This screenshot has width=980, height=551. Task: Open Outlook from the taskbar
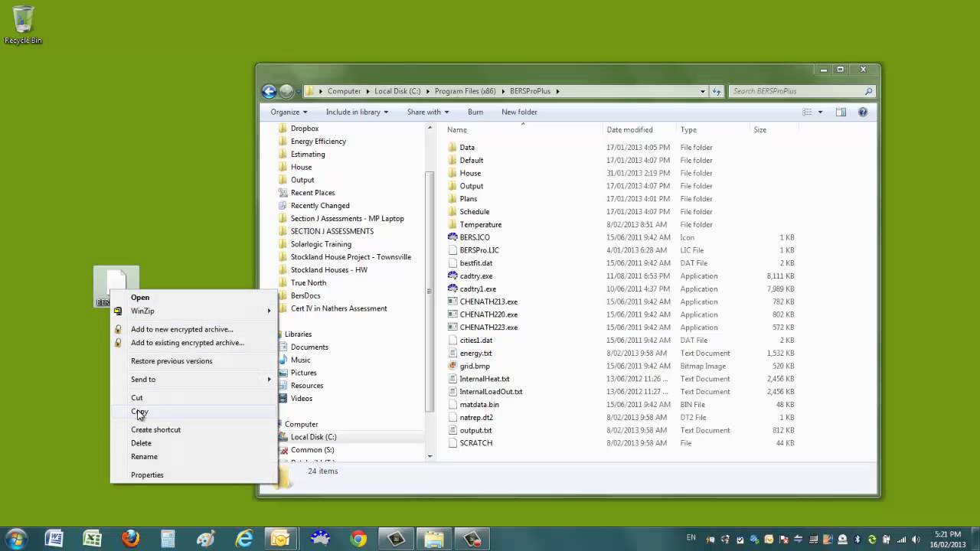point(281,539)
